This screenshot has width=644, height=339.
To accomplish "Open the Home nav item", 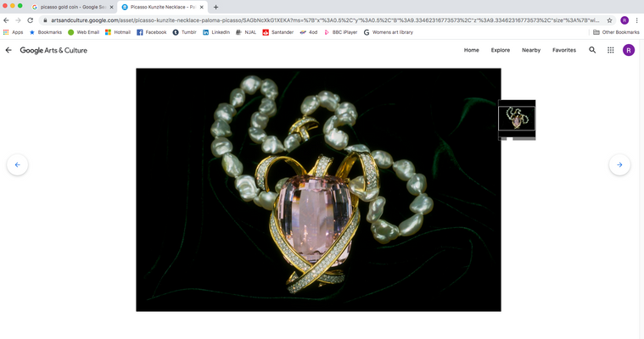I will click(x=472, y=50).
